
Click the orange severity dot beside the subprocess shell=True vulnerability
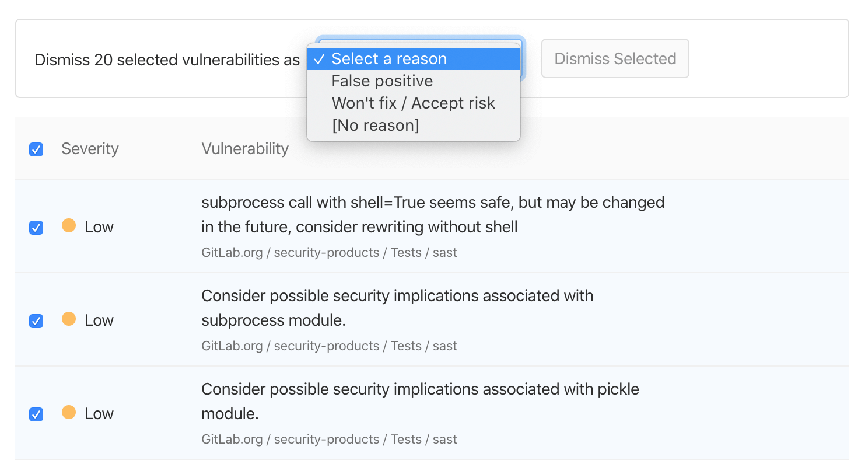(69, 226)
